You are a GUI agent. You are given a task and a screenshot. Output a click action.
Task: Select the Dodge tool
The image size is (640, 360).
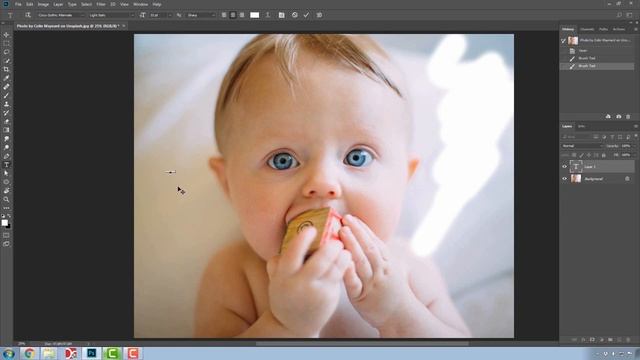point(6,147)
